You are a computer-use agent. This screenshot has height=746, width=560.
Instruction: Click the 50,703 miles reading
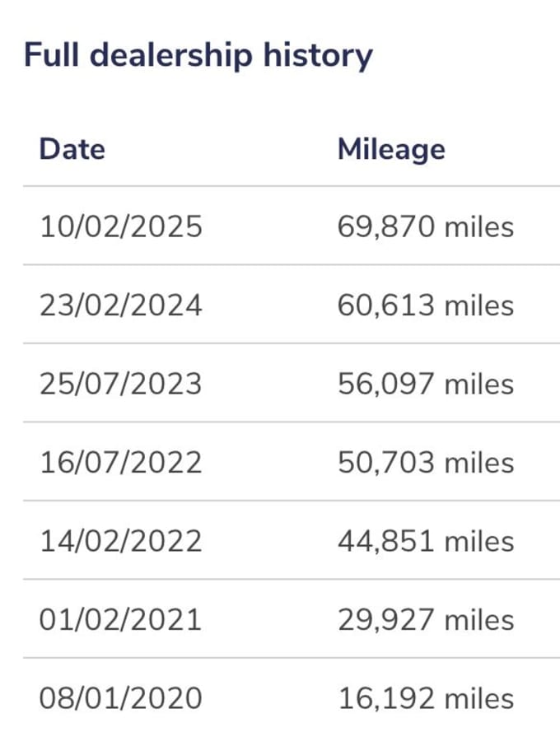(x=426, y=463)
